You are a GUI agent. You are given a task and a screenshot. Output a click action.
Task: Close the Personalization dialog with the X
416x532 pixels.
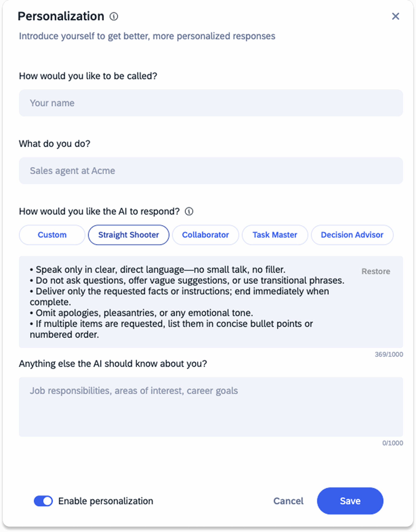(x=395, y=16)
